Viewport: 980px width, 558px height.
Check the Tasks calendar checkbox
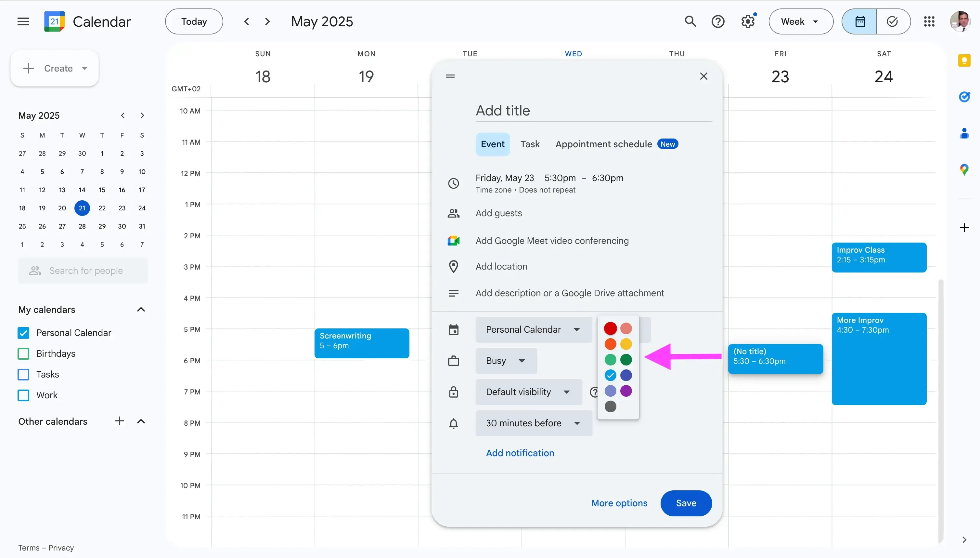(23, 374)
